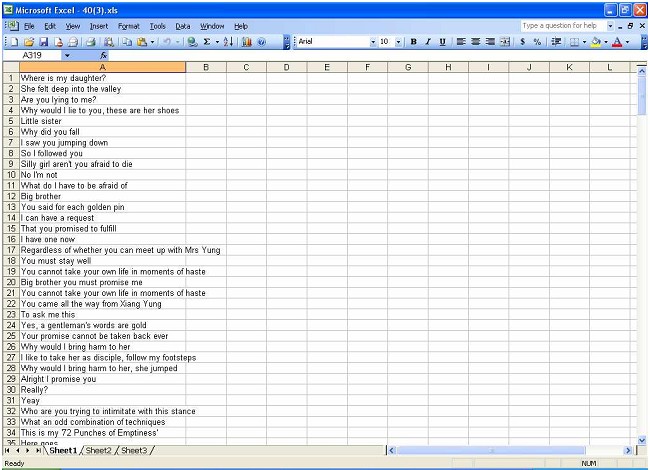Click the AutoSum sigma icon
Viewport: 650px width, 470px height.
(x=207, y=41)
